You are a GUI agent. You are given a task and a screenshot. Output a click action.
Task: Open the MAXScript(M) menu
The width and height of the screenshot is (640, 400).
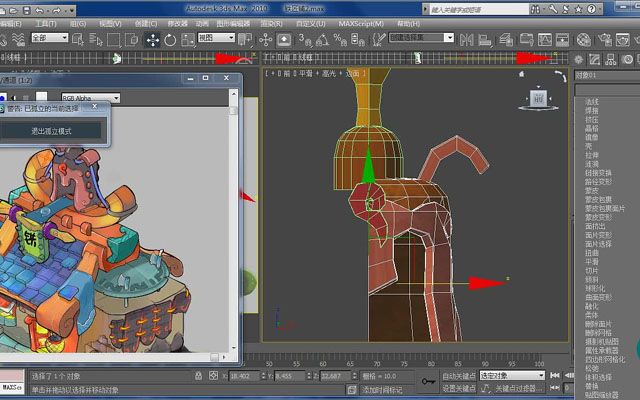(x=361, y=24)
